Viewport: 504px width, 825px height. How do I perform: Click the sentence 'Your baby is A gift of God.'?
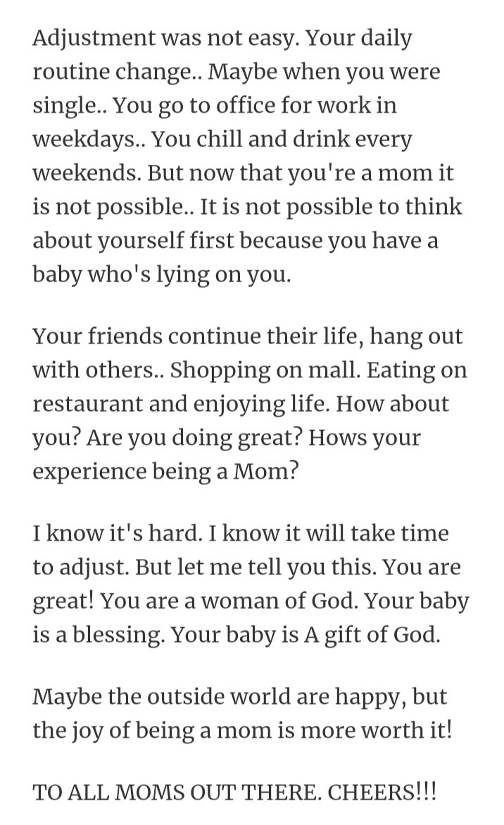coord(305,634)
